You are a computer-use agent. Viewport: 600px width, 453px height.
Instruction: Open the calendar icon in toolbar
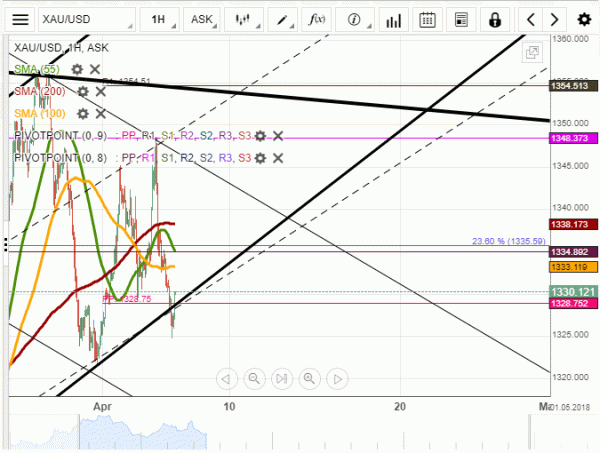coord(427,20)
